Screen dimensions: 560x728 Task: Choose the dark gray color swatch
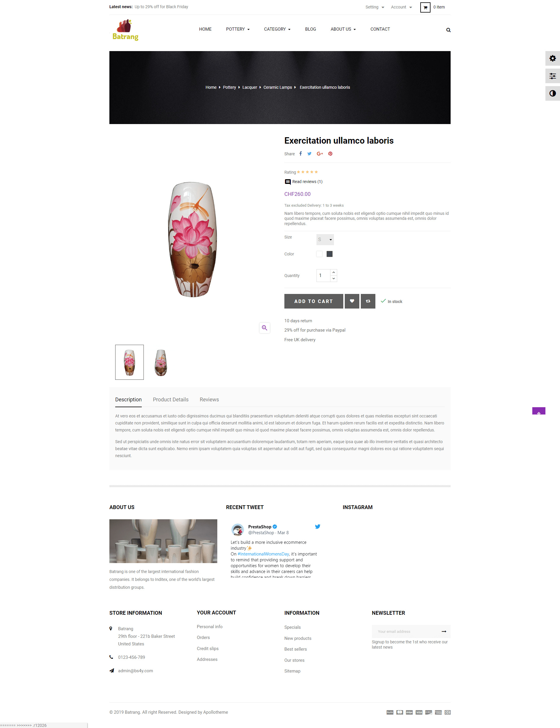[x=330, y=254]
